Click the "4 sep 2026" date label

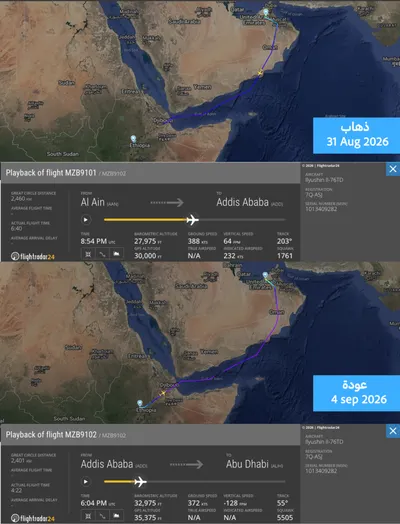point(359,399)
